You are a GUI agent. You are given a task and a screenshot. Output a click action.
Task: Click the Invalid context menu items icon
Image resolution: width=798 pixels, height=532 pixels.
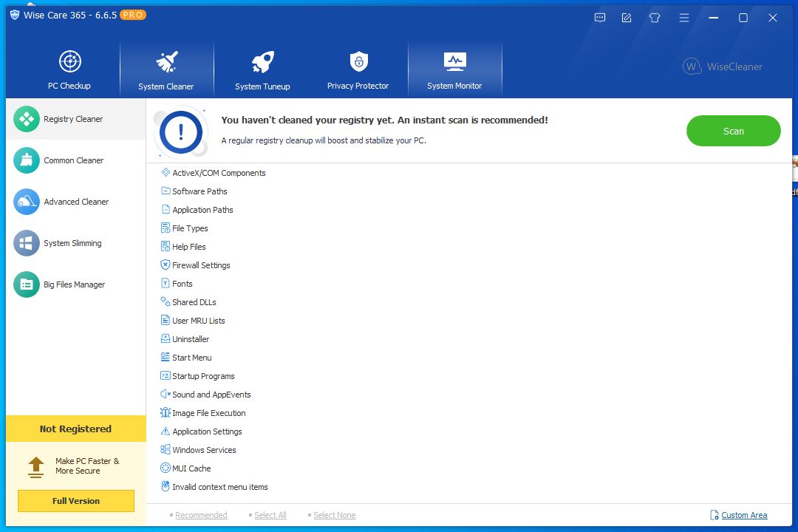click(166, 487)
